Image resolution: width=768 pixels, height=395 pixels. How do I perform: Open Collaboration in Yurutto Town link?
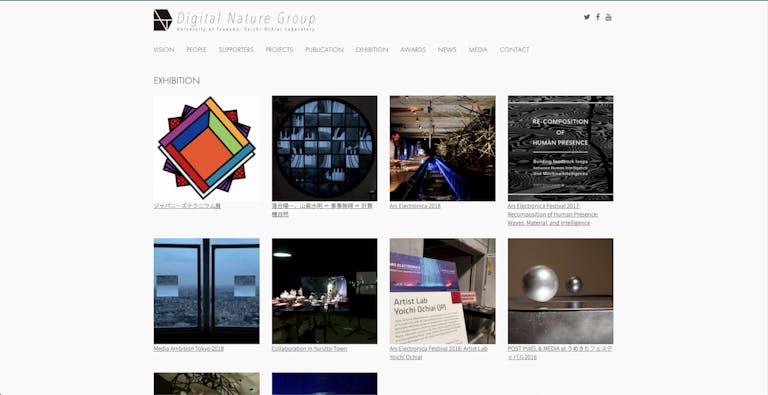point(310,348)
